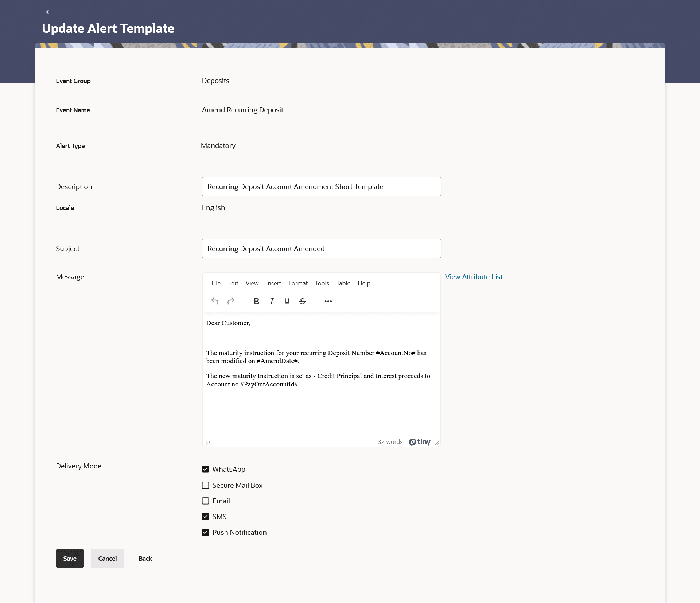The image size is (700, 603).
Task: Open the View Attribute List link
Action: [x=474, y=277]
